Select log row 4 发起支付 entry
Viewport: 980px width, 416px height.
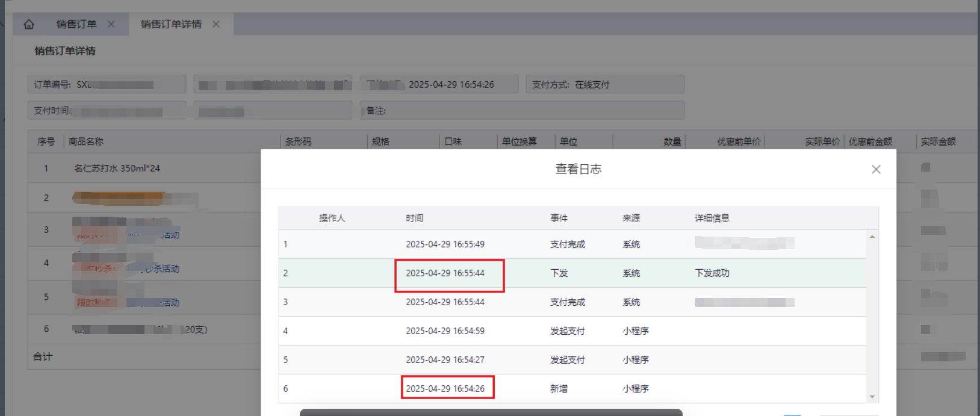pos(567,331)
